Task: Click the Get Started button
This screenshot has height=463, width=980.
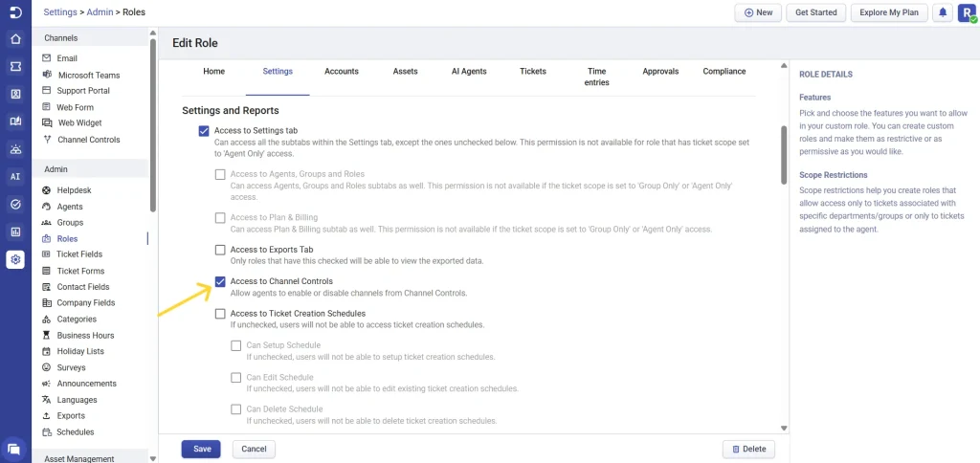Action: coord(815,12)
